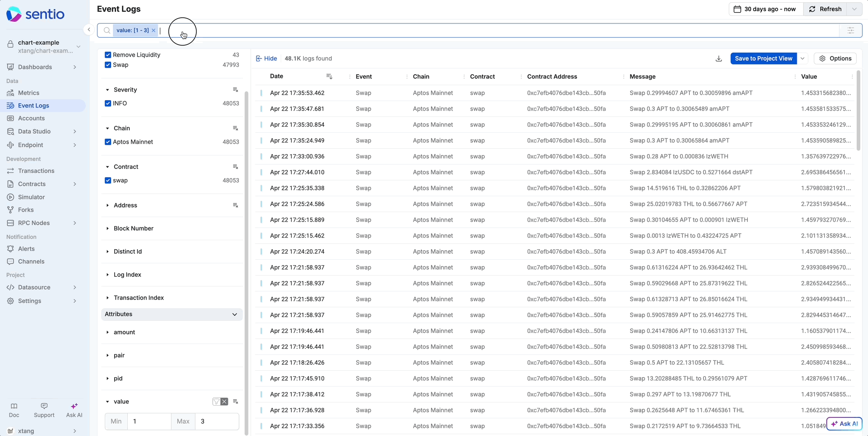Click the Refresh button
This screenshot has width=868, height=436.
pyautogui.click(x=825, y=9)
